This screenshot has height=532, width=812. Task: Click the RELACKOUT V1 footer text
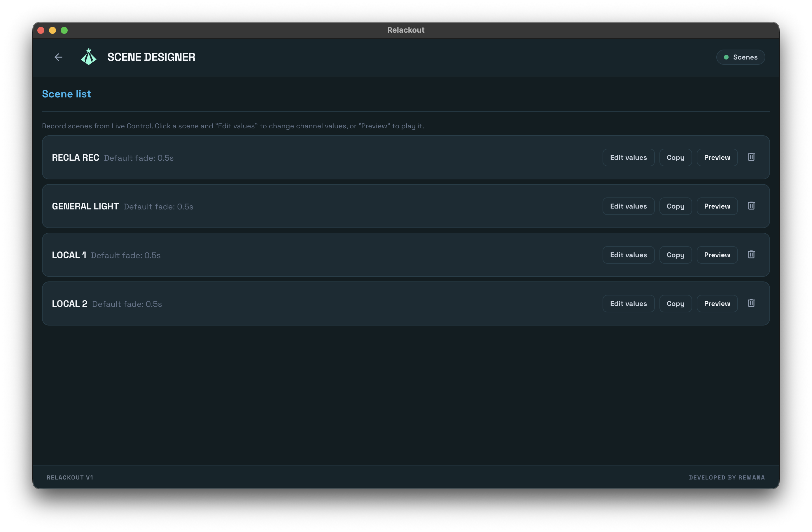pos(70,478)
